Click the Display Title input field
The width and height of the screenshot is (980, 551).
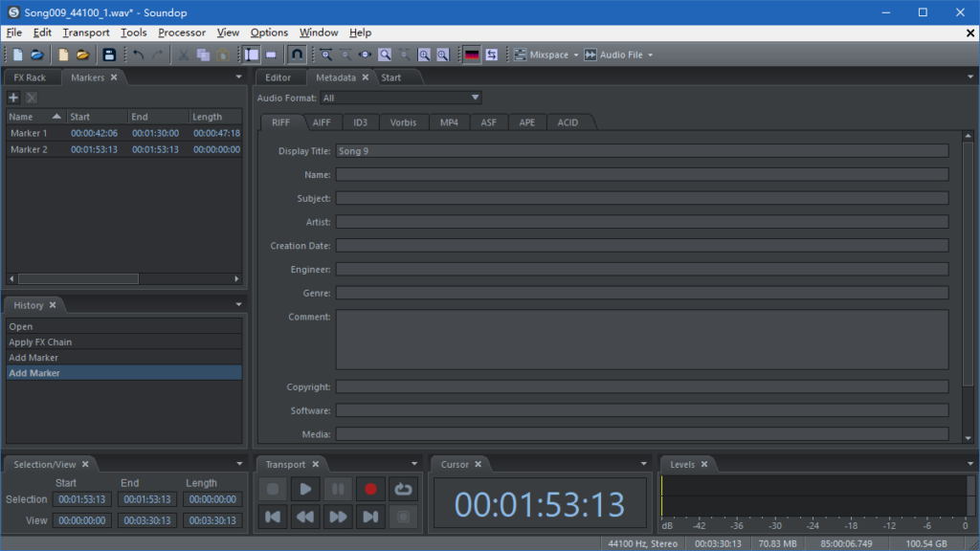[x=641, y=150]
